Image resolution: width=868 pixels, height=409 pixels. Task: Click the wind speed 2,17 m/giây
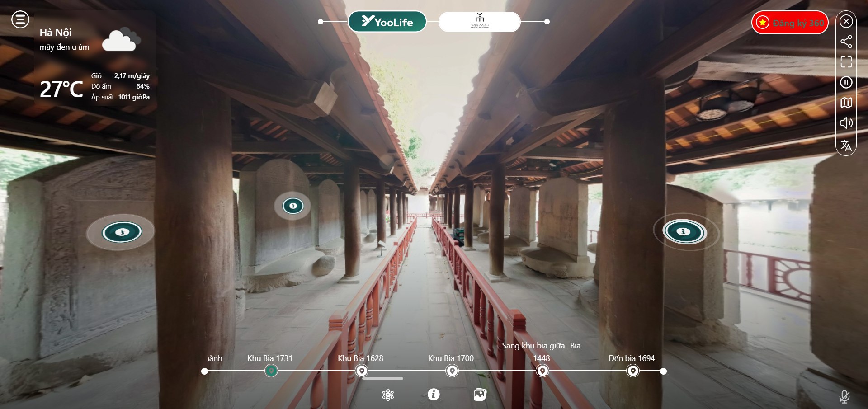point(132,76)
